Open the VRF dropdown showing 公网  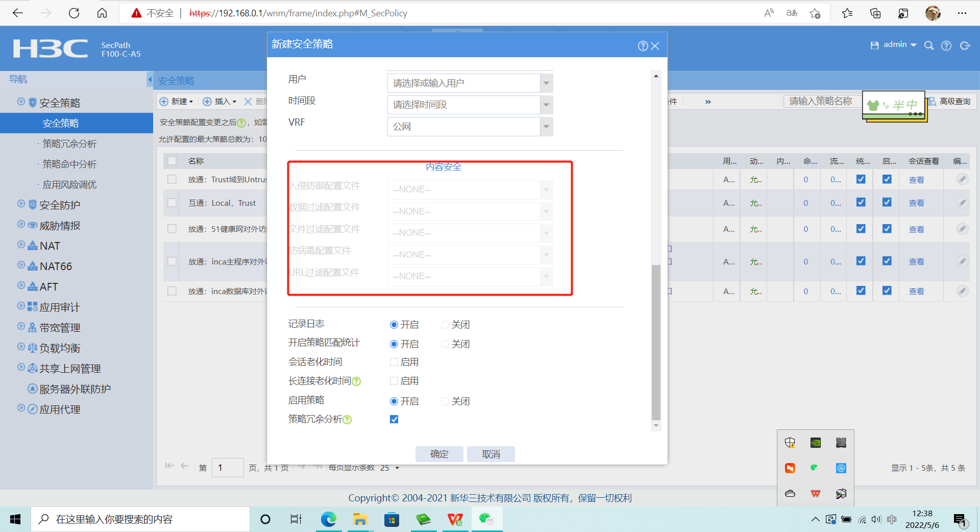546,127
